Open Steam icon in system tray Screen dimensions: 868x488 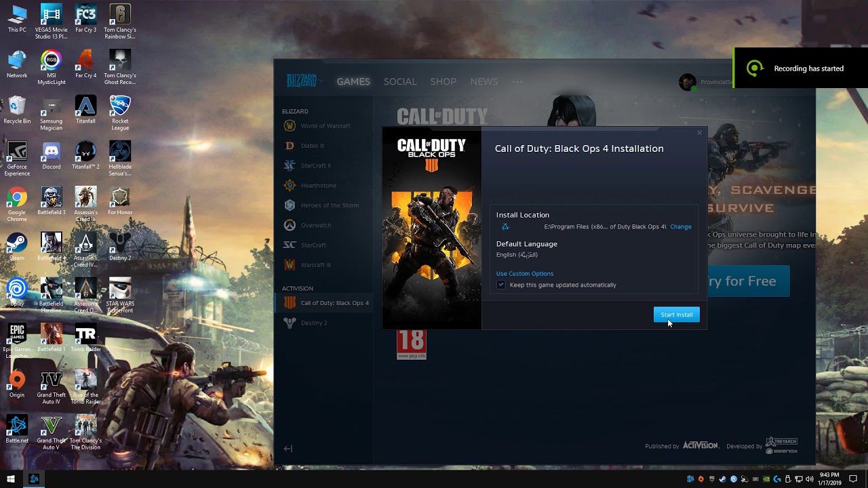[x=723, y=479]
